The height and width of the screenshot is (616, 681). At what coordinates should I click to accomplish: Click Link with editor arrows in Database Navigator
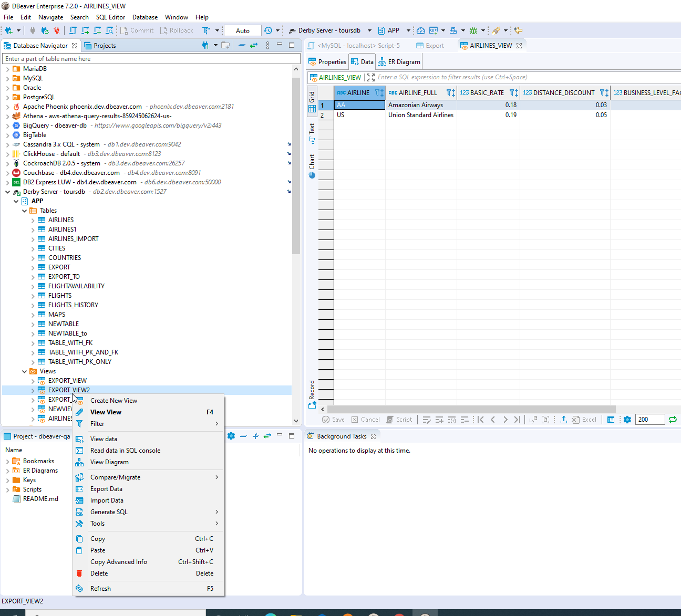pos(254,46)
